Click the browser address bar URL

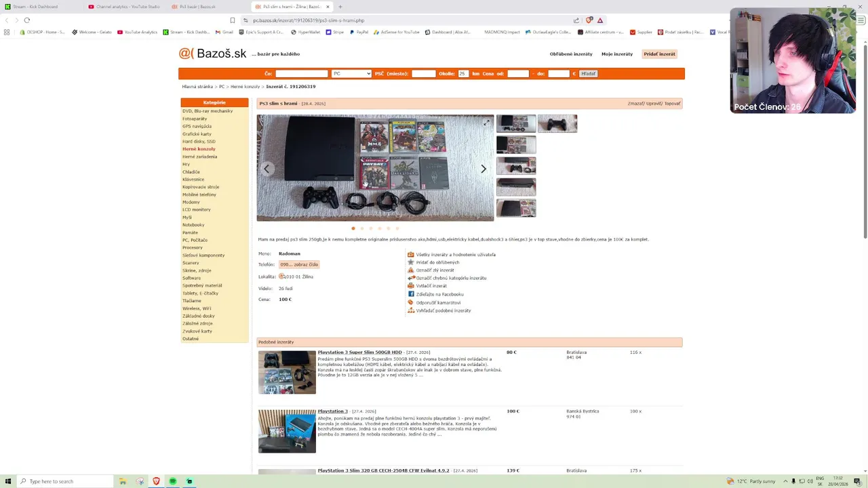309,20
